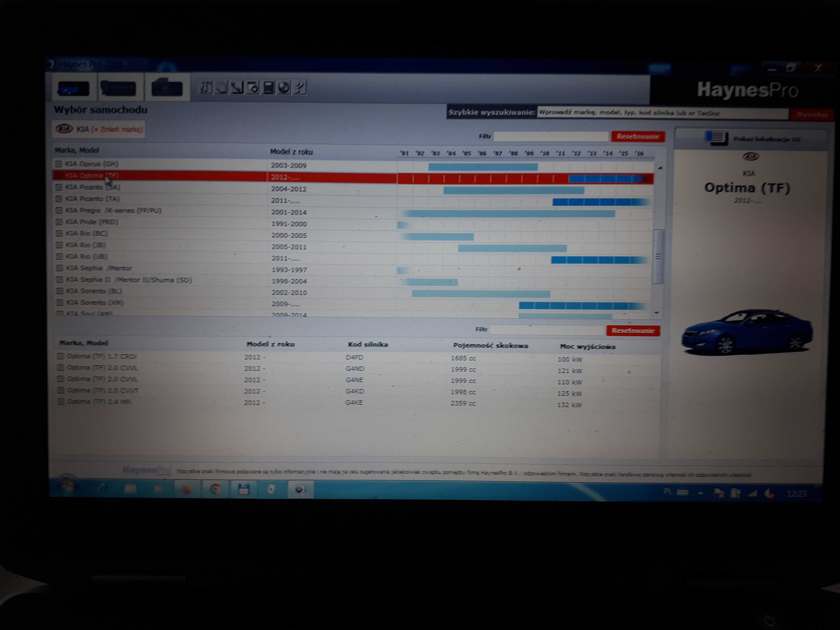Open the screen settings toolbar icon
The width and height of the screenshot is (840, 630).
(x=252, y=87)
